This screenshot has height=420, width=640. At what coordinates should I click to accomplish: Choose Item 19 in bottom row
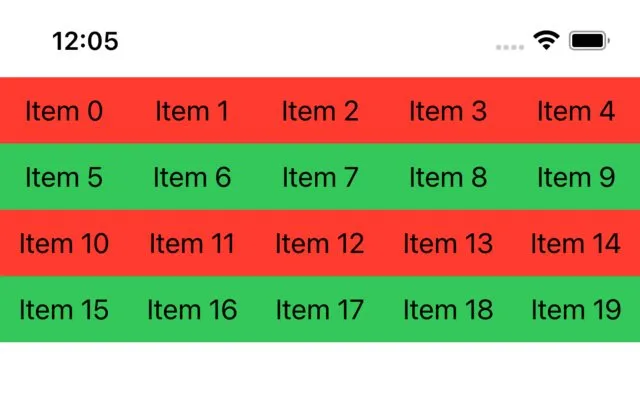click(576, 309)
